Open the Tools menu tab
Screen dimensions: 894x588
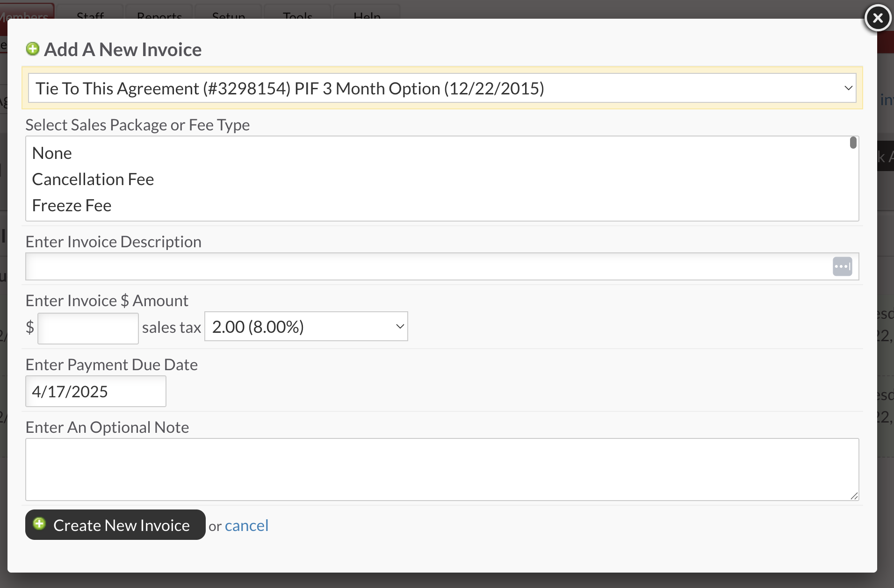[x=297, y=13]
